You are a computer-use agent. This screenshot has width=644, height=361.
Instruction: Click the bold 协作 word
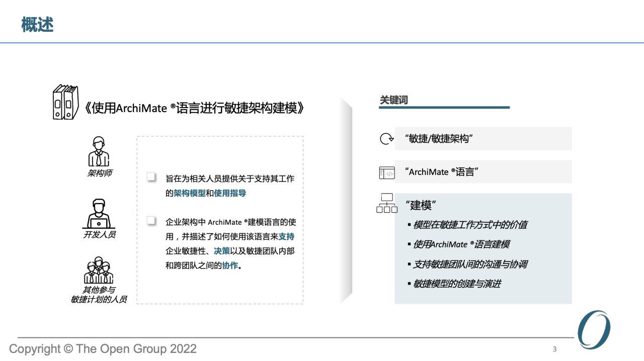230,265
